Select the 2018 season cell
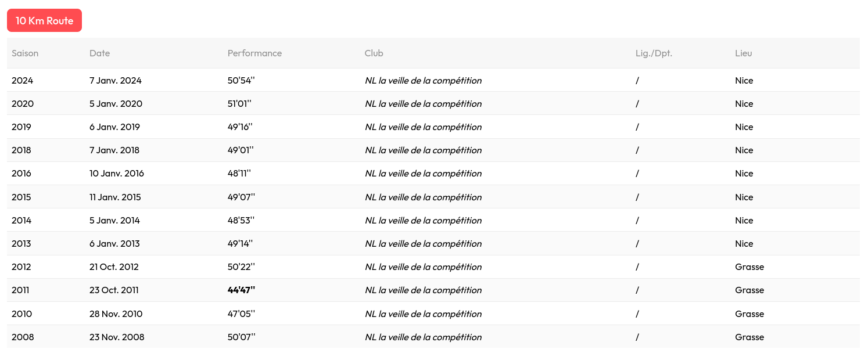868x353 pixels. coord(21,150)
